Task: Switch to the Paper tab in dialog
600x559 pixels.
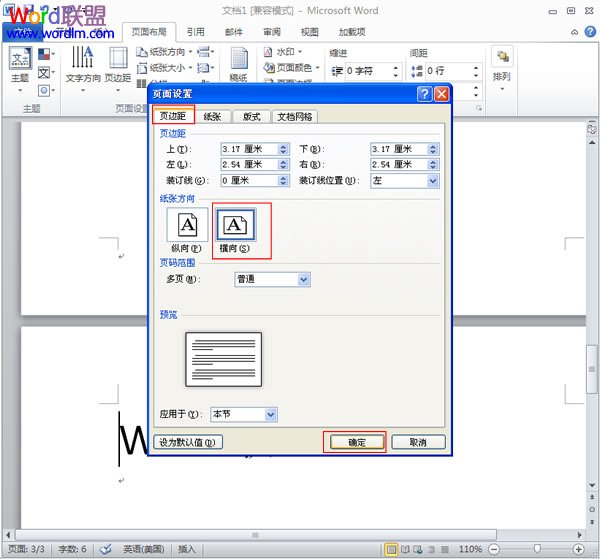Action: click(x=212, y=117)
